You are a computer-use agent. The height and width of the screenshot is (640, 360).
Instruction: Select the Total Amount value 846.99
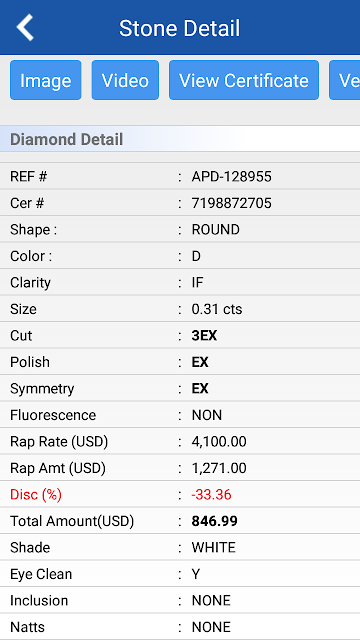(215, 521)
